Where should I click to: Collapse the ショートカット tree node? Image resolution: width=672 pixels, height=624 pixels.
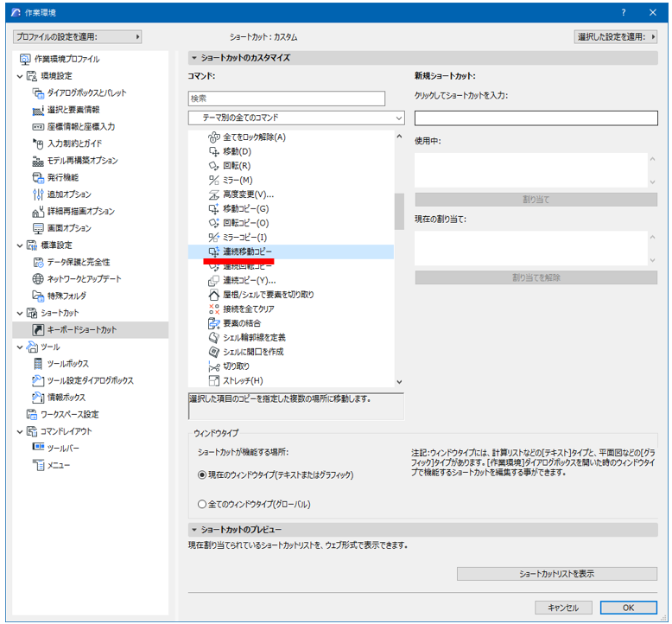[x=20, y=314]
